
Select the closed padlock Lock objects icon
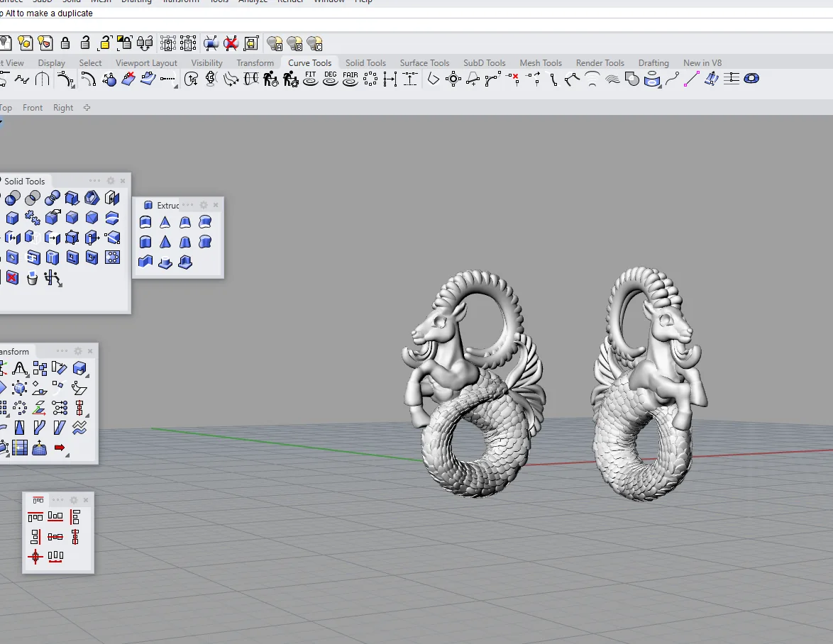coord(65,43)
